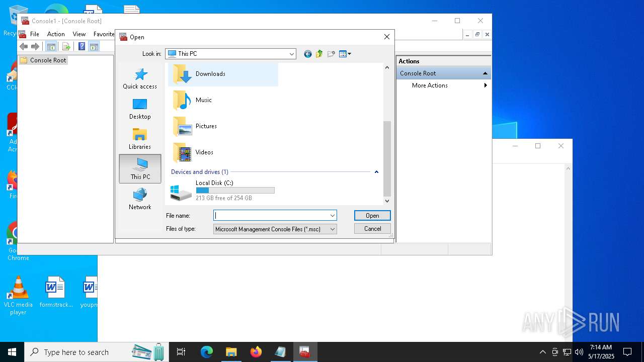Select Libraries in places bar
The height and width of the screenshot is (362, 644).
[x=140, y=139]
